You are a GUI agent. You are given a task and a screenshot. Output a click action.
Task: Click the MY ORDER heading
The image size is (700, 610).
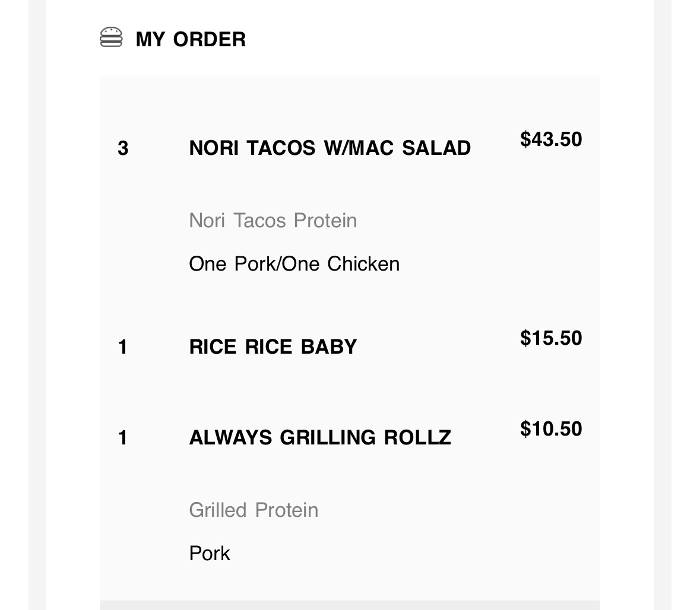tap(191, 39)
